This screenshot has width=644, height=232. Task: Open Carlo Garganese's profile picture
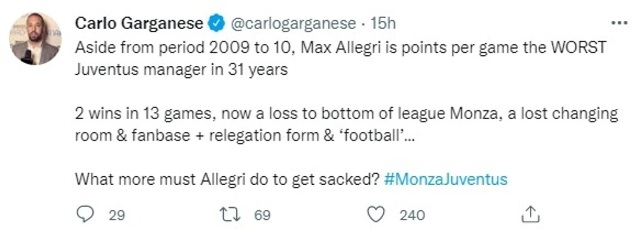tap(35, 38)
